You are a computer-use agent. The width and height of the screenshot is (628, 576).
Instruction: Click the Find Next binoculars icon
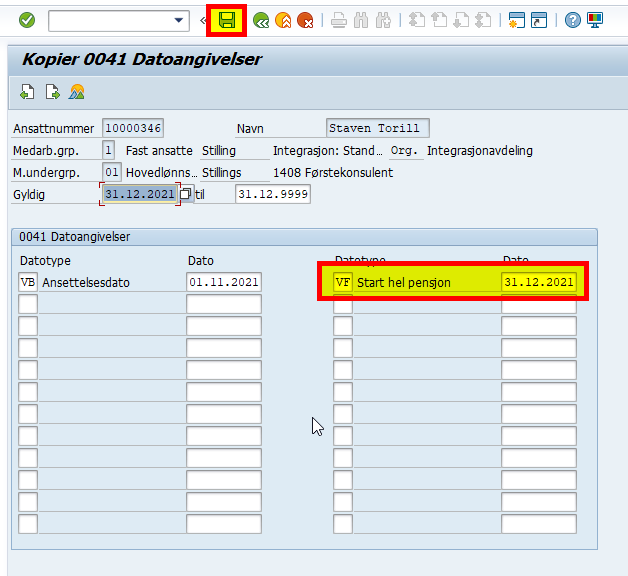(383, 20)
